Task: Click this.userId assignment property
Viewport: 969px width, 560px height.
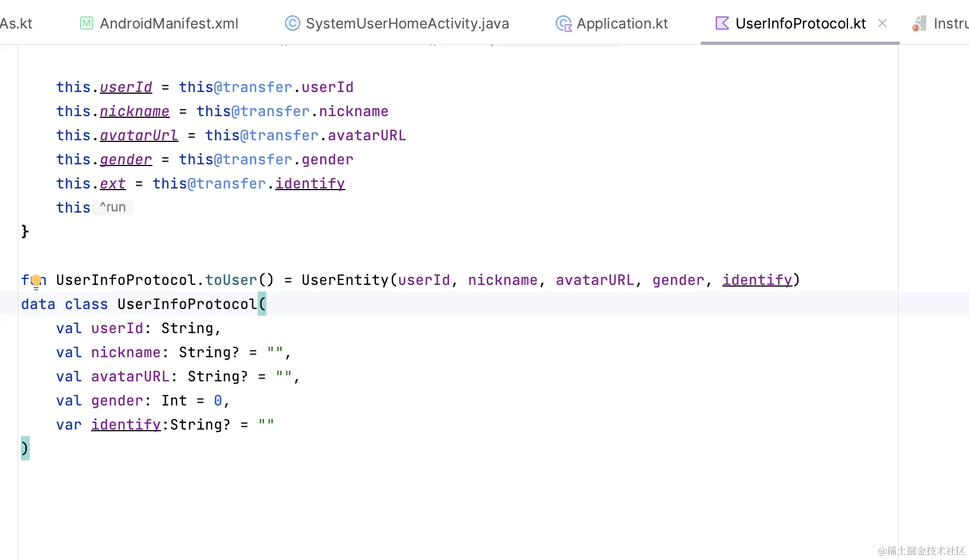Action: [x=126, y=87]
